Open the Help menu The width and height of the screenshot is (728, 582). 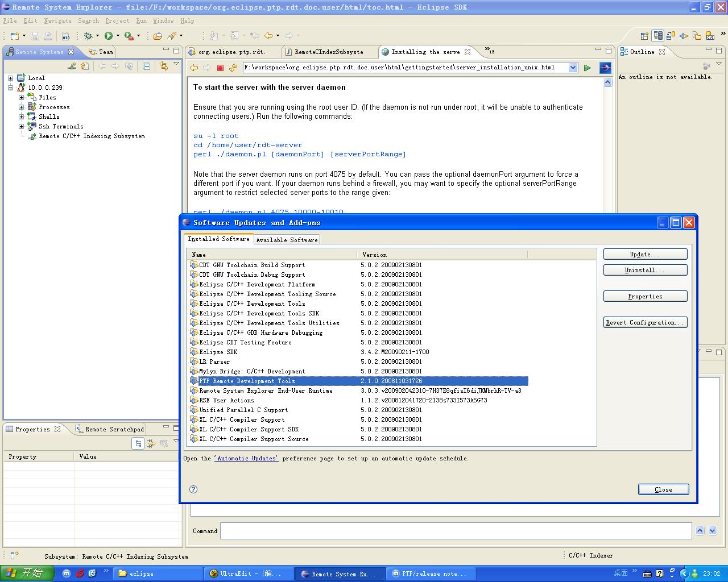(x=187, y=20)
